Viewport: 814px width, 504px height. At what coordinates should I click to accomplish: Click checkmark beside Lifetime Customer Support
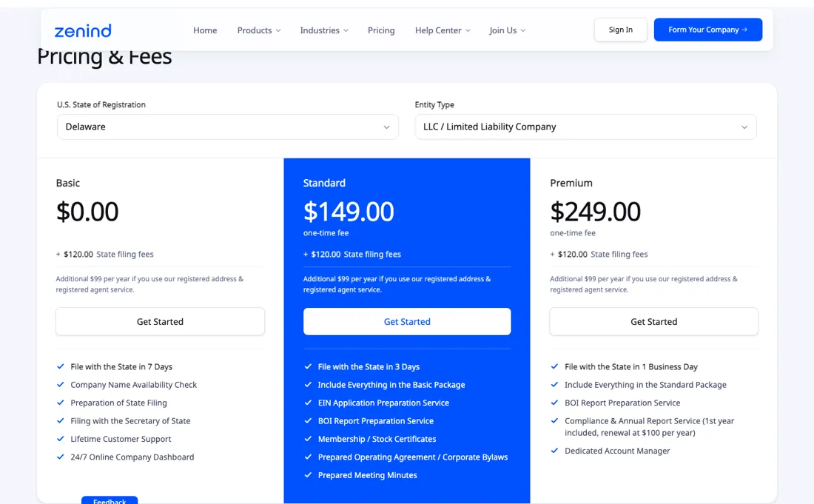pos(60,439)
